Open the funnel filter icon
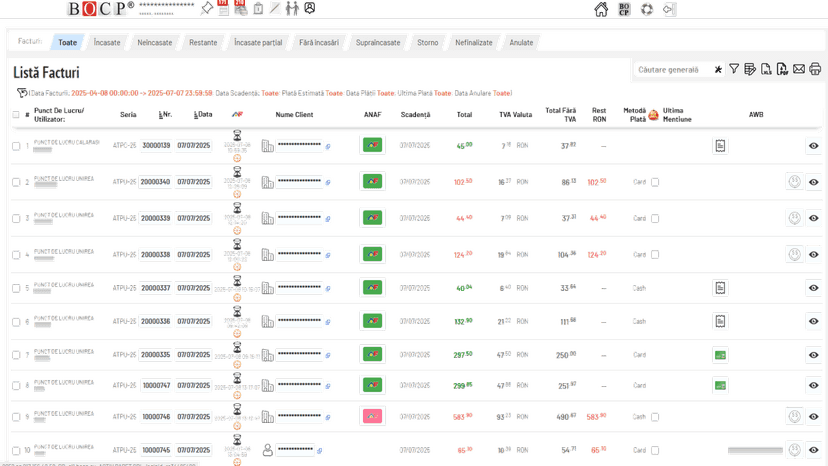Image resolution: width=828 pixels, height=466 pixels. click(734, 69)
